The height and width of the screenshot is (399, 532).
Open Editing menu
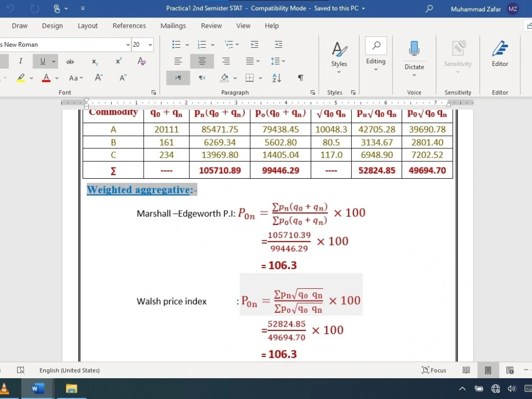(376, 54)
